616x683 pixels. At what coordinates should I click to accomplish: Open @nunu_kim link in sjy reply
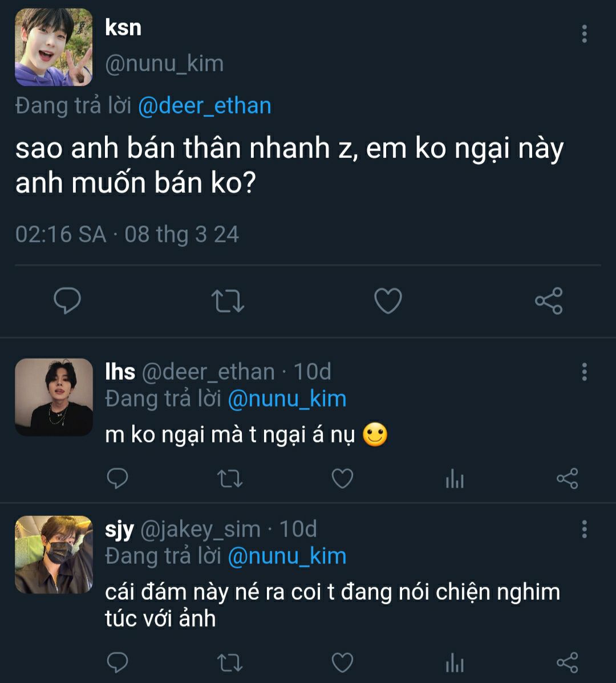pyautogui.click(x=287, y=556)
